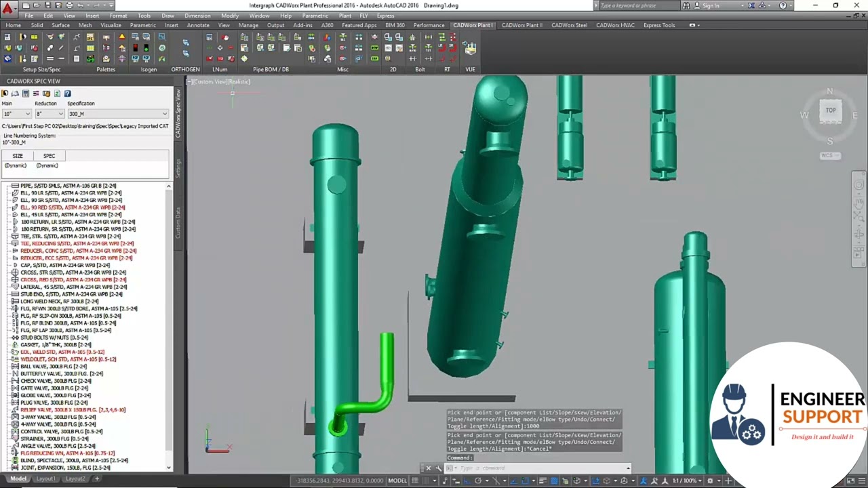Open the Main size dropdown showing 10"
The height and width of the screenshot is (488, 868).
click(x=16, y=114)
